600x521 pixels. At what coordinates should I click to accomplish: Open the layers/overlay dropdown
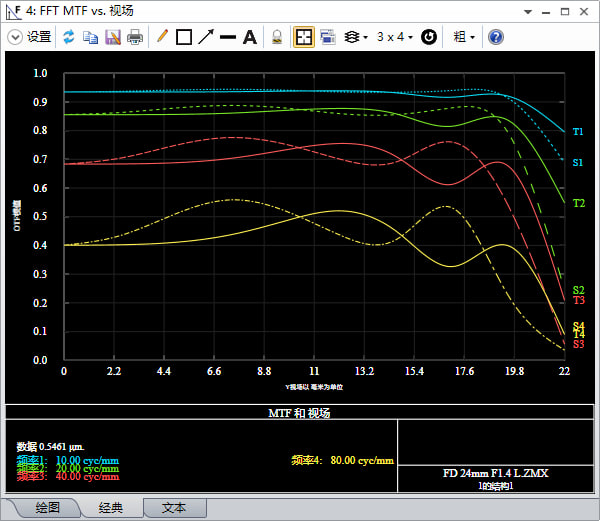pos(356,37)
